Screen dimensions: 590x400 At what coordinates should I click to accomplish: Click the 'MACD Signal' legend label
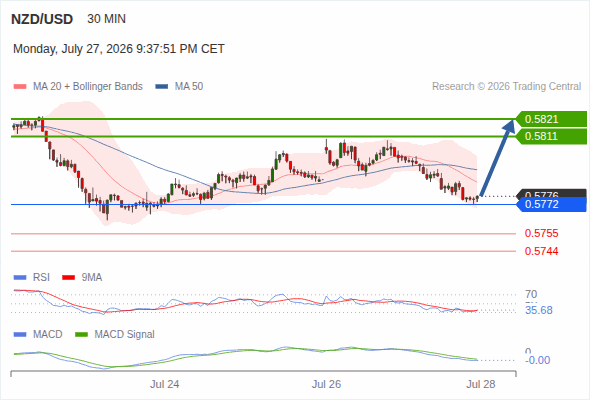click(x=125, y=334)
